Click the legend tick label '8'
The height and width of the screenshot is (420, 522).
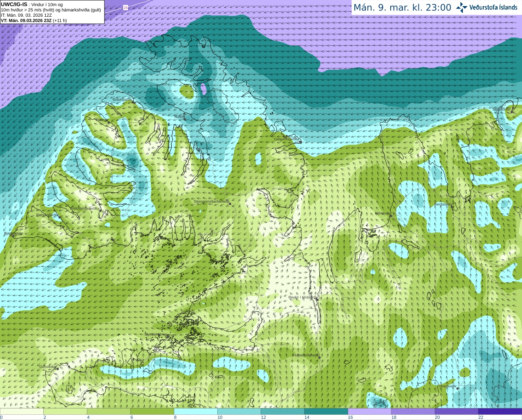(175, 417)
